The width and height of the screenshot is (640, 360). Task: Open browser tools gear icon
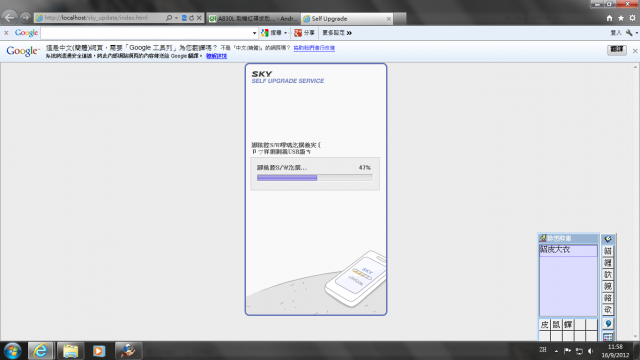632,18
